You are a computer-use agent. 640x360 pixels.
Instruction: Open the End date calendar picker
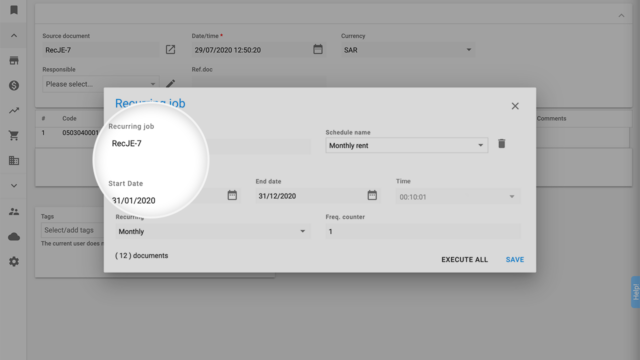(x=372, y=195)
